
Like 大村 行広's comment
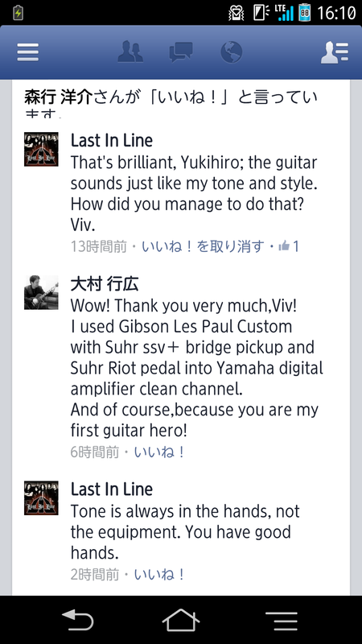pyautogui.click(x=159, y=452)
